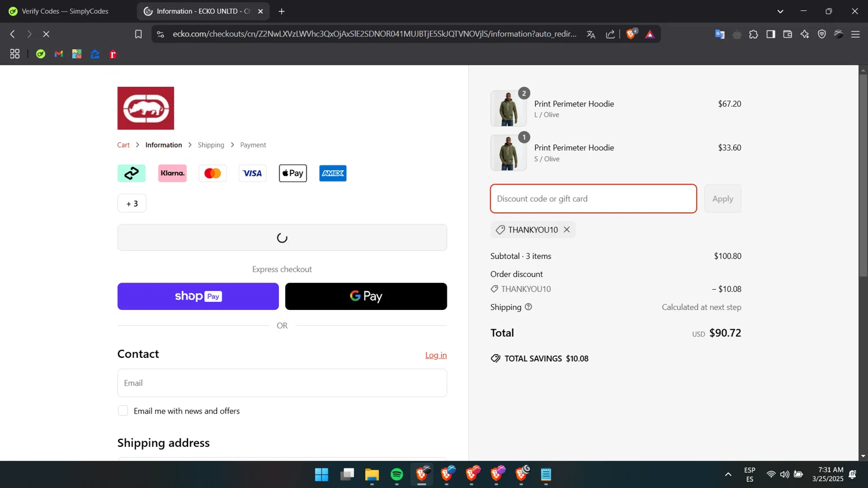Go back to previous page
This screenshot has height=488, width=868.
coord(12,34)
